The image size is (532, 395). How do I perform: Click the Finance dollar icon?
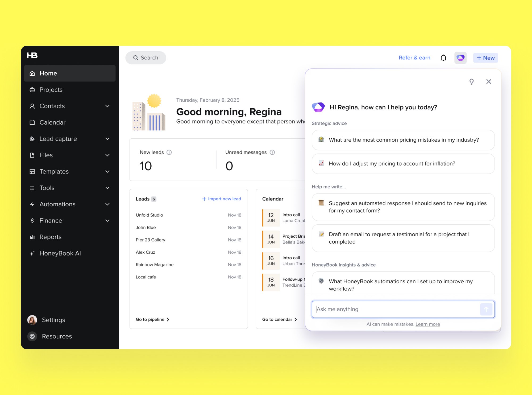pyautogui.click(x=32, y=221)
